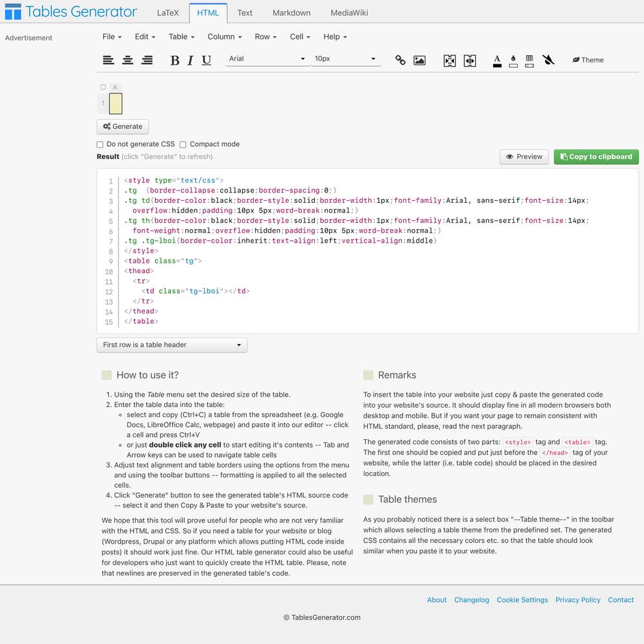Open the Table menu
This screenshot has width=644, height=644.
click(181, 37)
